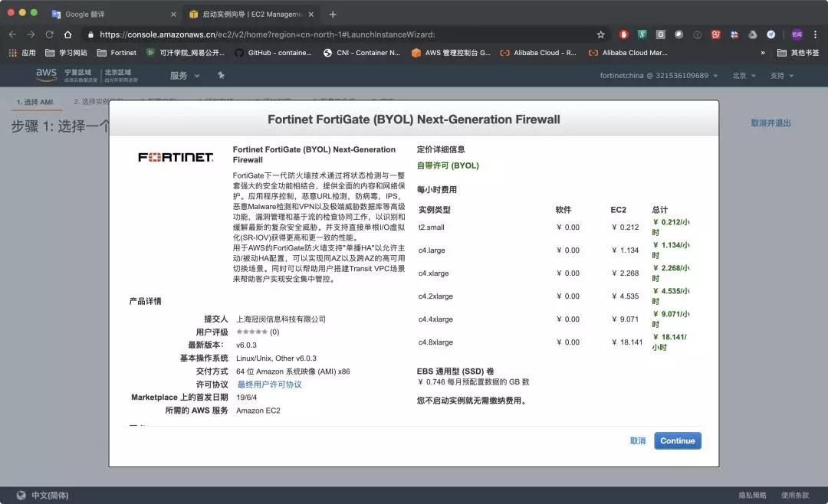Screen dimensions: 828x504
Task: Click the latest version value v6.0.3
Action: click(x=246, y=345)
